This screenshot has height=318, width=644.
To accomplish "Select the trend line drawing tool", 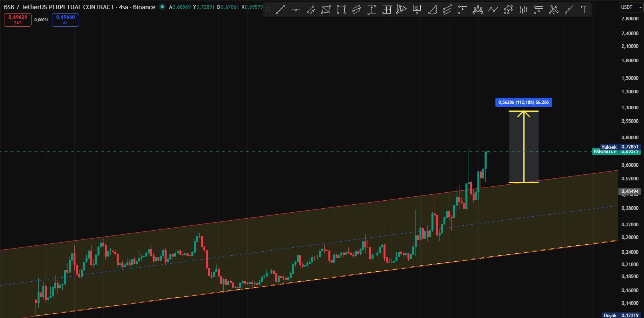I will (280, 10).
